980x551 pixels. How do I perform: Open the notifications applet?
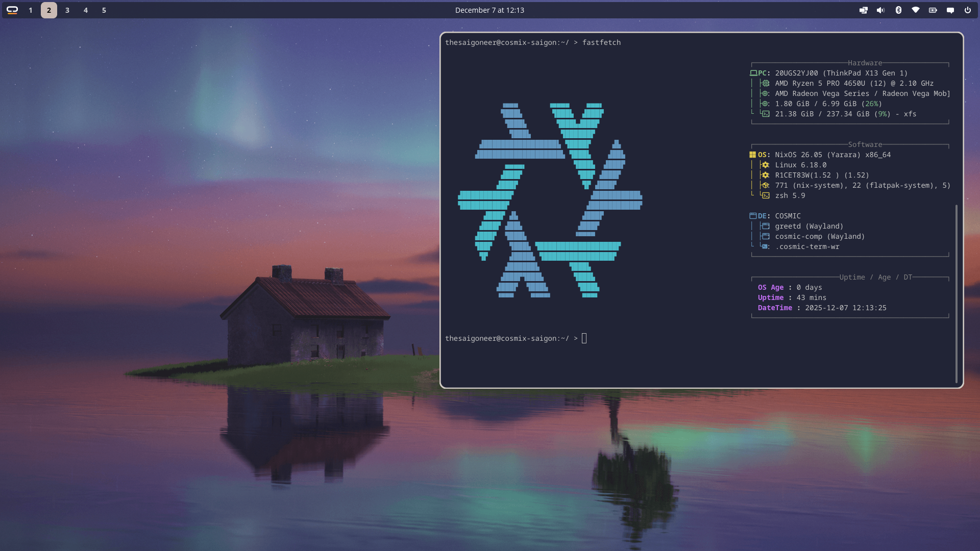[x=950, y=10]
